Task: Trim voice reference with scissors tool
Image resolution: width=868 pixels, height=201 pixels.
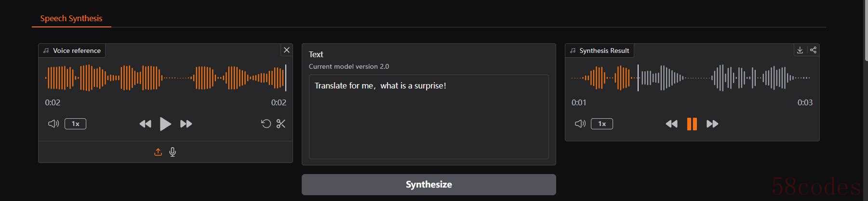Action: point(281,124)
